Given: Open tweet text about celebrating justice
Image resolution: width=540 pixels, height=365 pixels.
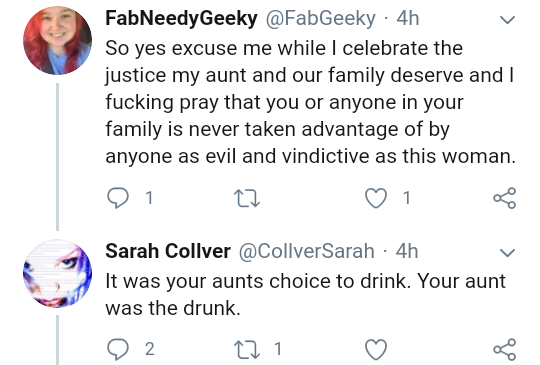Looking at the screenshot, I should tap(310, 102).
